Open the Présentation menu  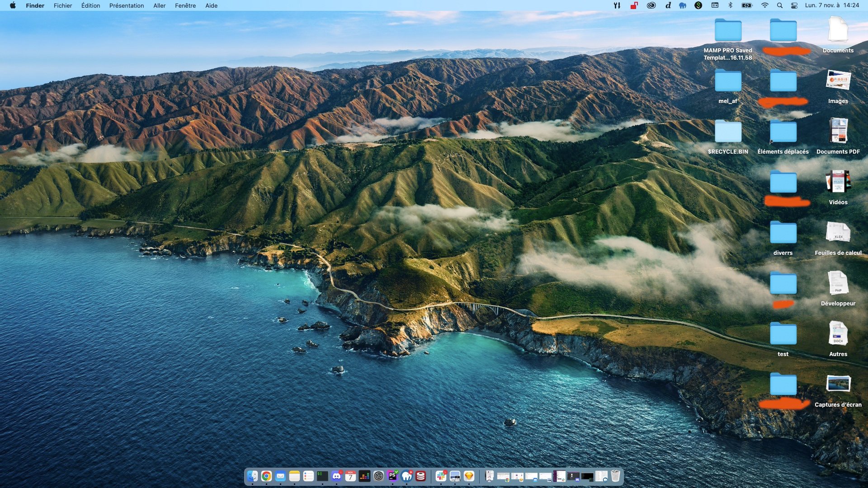tap(127, 5)
